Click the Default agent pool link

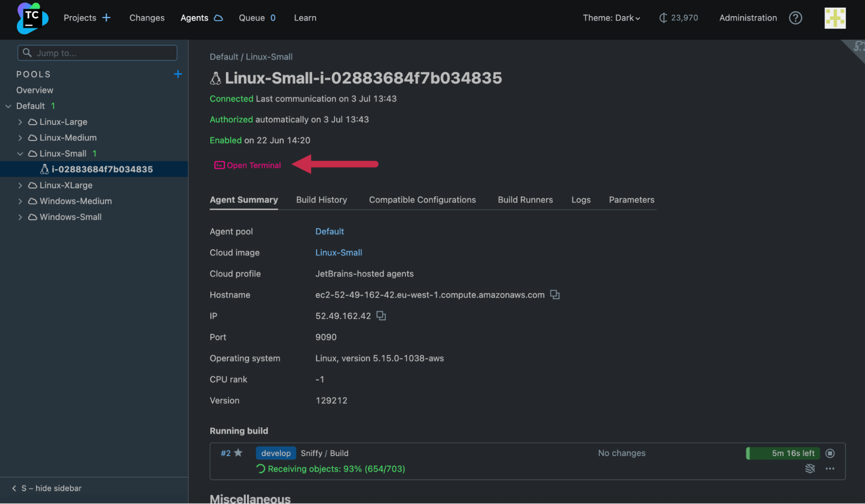[329, 231]
